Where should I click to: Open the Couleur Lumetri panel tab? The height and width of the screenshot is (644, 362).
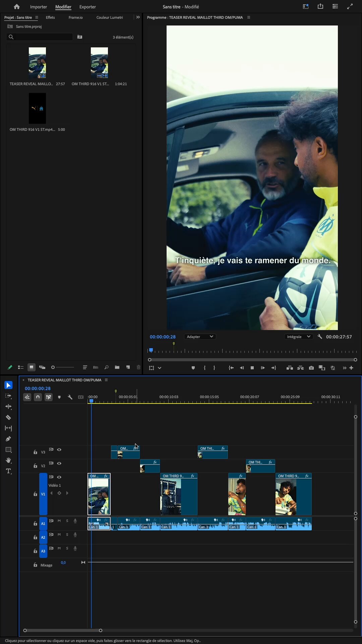110,17
